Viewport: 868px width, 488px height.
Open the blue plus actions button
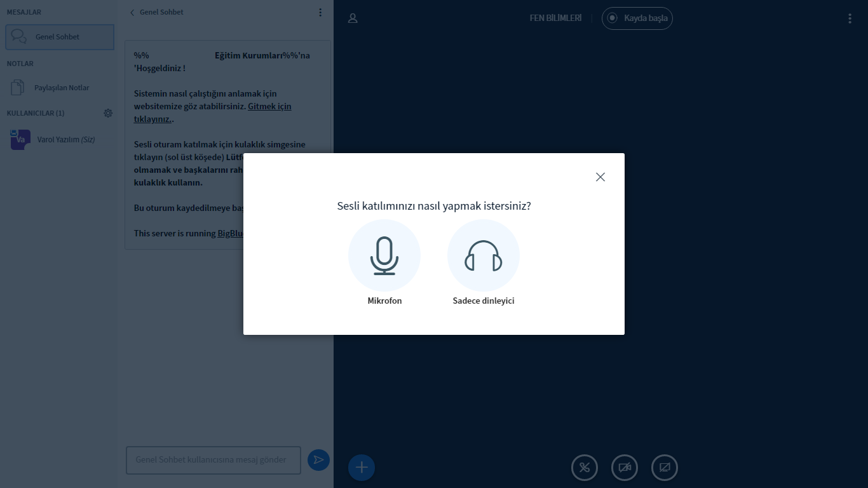[362, 468]
